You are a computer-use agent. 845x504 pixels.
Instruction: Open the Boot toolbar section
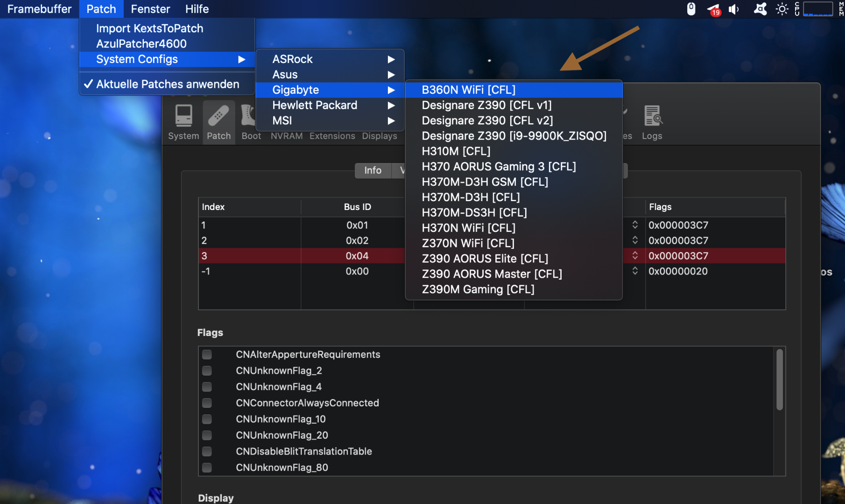tap(251, 122)
